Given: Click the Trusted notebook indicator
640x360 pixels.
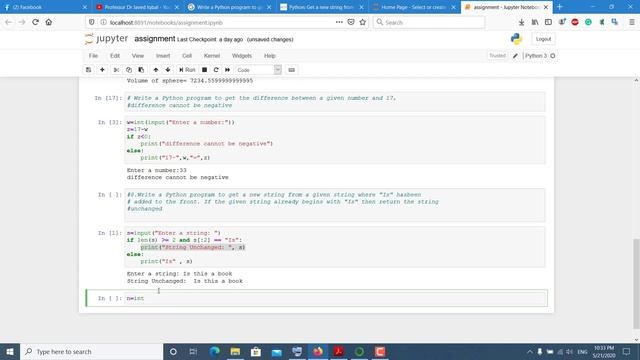Looking at the screenshot, I should click(x=497, y=56).
